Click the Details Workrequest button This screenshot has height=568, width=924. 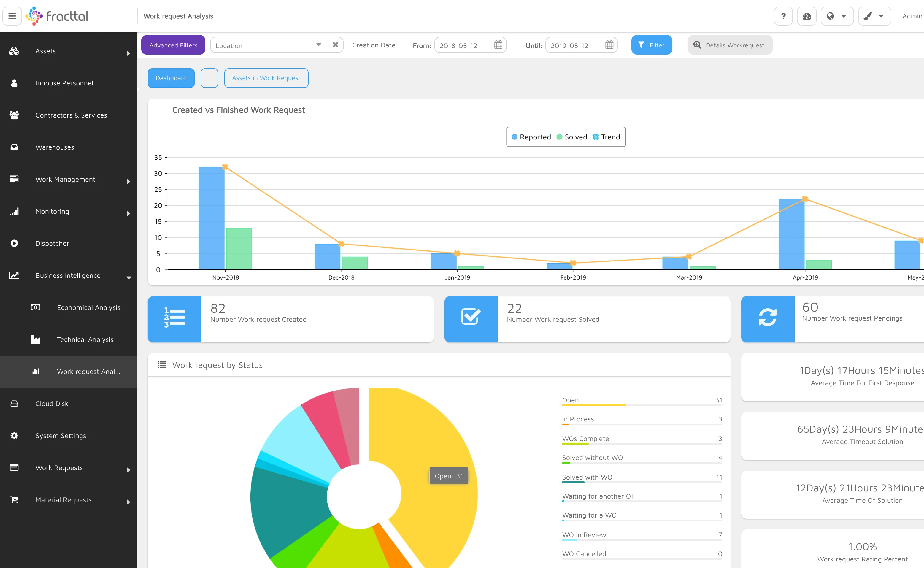730,45
